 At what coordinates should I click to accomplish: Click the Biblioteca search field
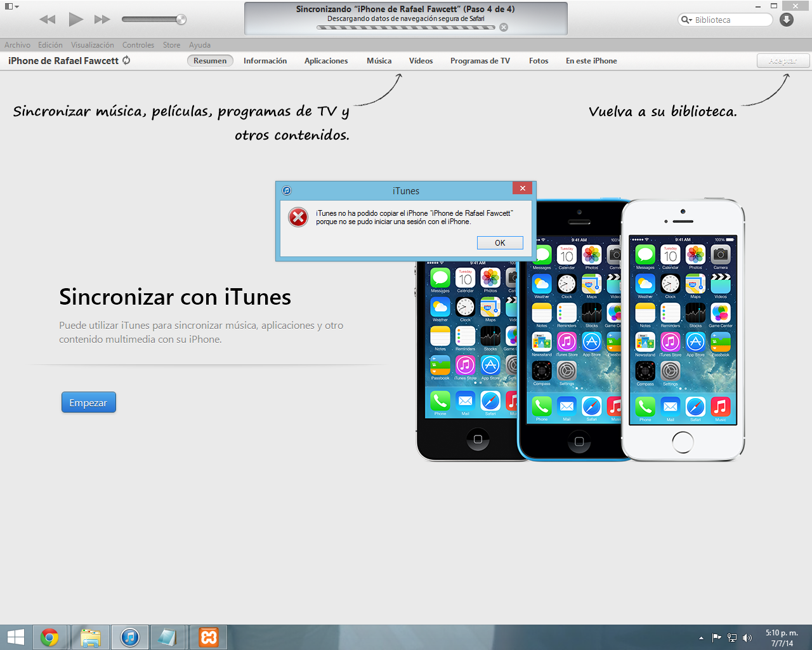pyautogui.click(x=726, y=20)
